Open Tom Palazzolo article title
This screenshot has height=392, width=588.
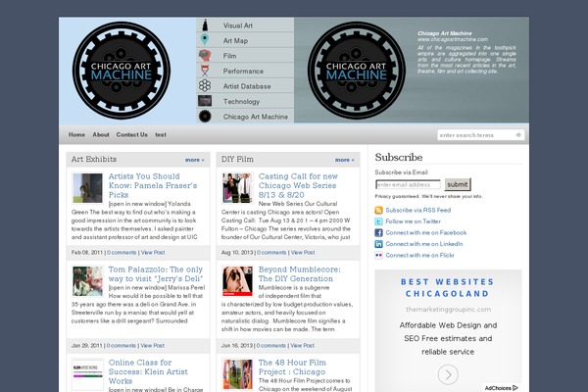(156, 273)
